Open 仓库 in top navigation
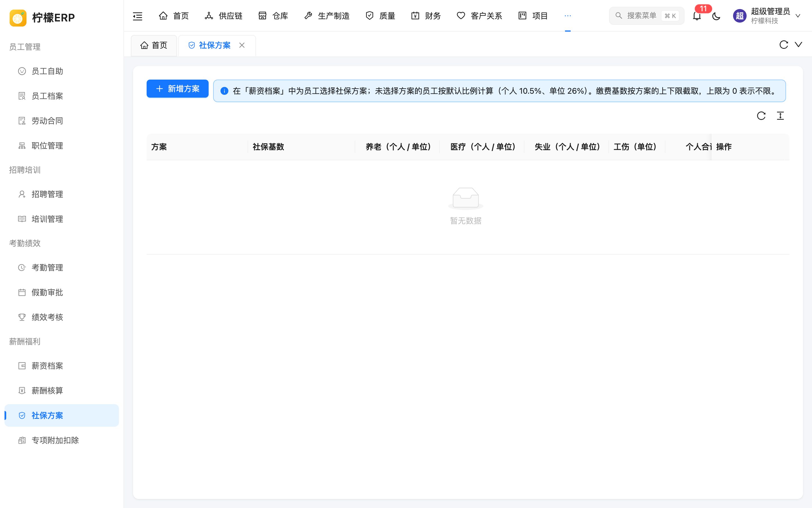Screen dimensions: 812x508 (x=273, y=16)
